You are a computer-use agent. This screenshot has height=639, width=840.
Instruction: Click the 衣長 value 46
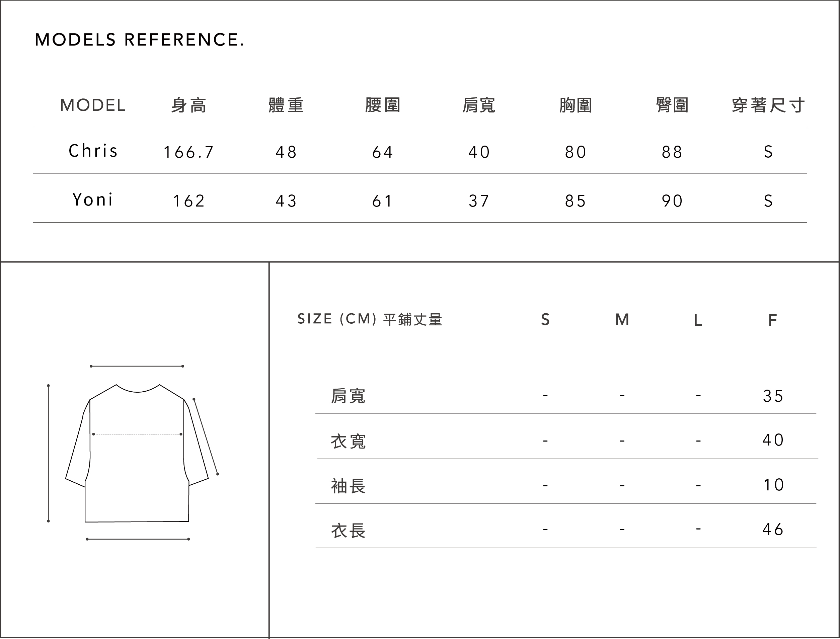pyautogui.click(x=773, y=530)
